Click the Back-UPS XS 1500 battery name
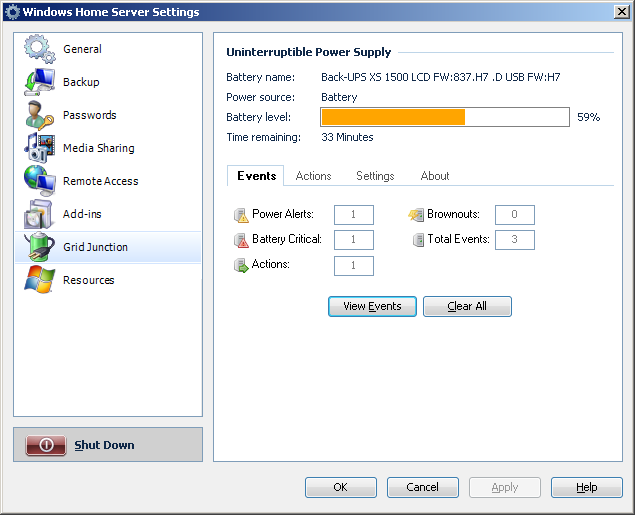The image size is (635, 515). pos(441,77)
